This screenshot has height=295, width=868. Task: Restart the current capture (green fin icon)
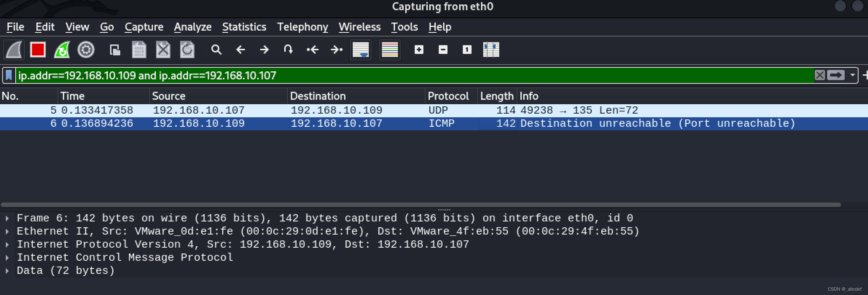(x=62, y=50)
